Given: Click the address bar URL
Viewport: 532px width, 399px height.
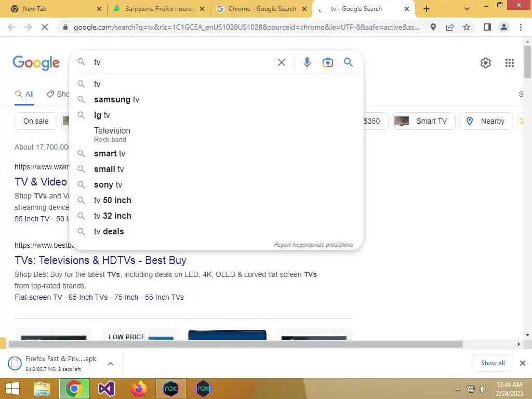Looking at the screenshot, I should [247, 27].
